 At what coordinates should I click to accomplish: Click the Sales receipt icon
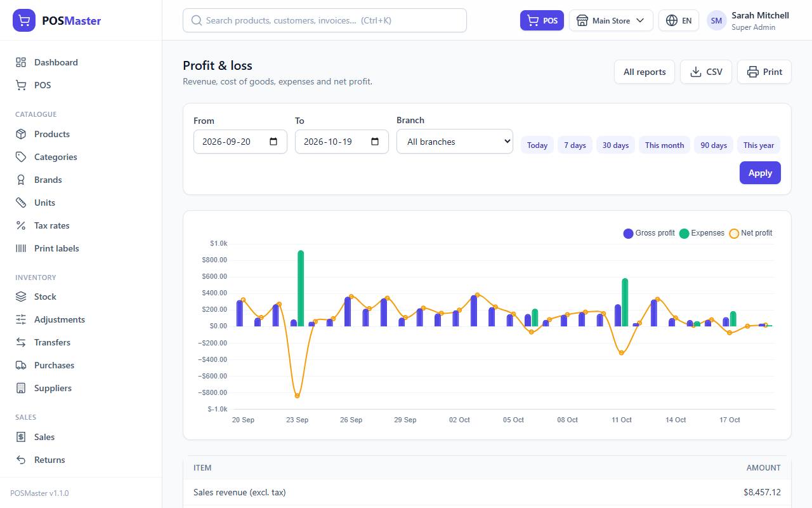click(21, 437)
